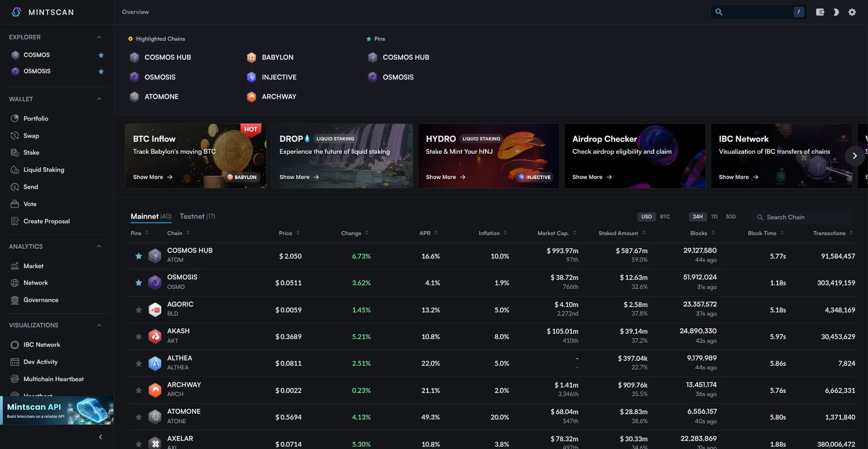The height and width of the screenshot is (449, 868).
Task: Open Dev Activity visualization
Action: pyautogui.click(x=40, y=362)
